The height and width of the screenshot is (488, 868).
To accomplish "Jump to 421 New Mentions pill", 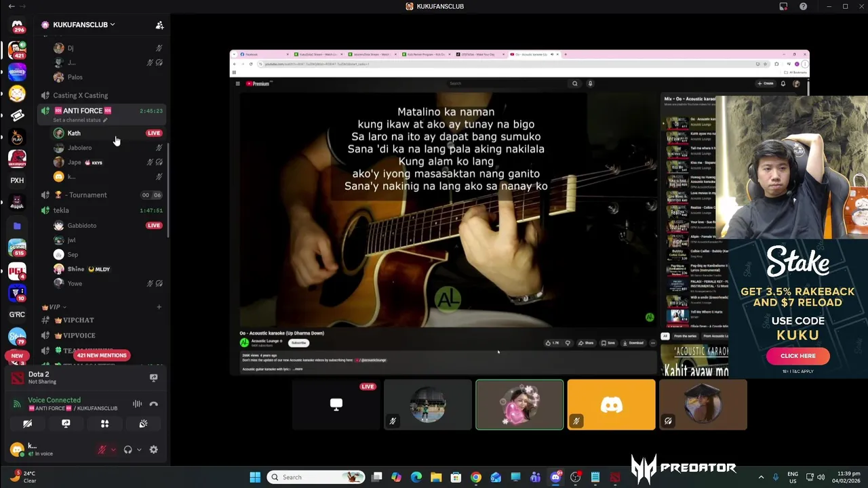I will click(x=102, y=355).
